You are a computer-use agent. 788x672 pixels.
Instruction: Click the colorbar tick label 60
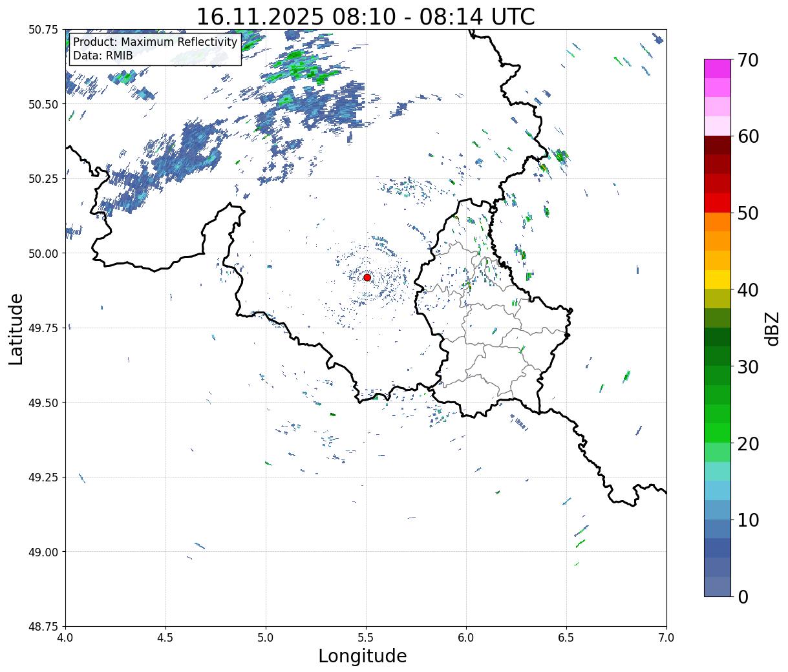(747, 136)
